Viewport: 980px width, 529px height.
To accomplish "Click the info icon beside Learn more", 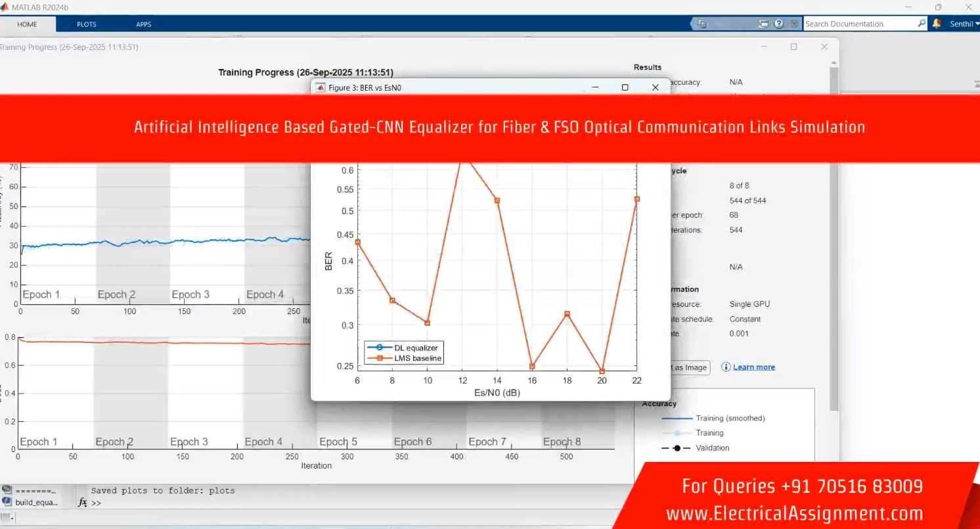I will pos(726,367).
